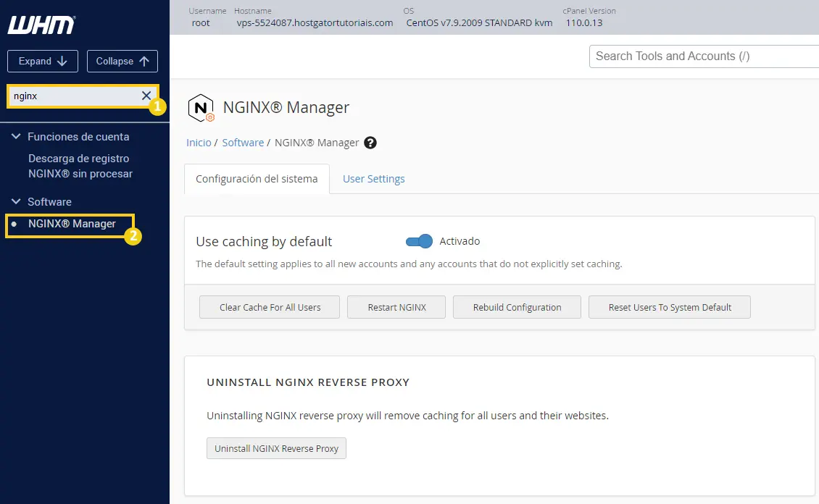This screenshot has width=819, height=504.
Task: Collapse all sidebar menu sections
Action: [x=122, y=61]
